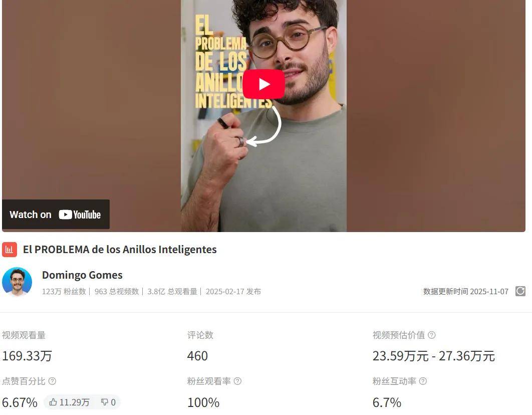
Task: Play the YouTube video with red play button
Action: click(x=263, y=84)
